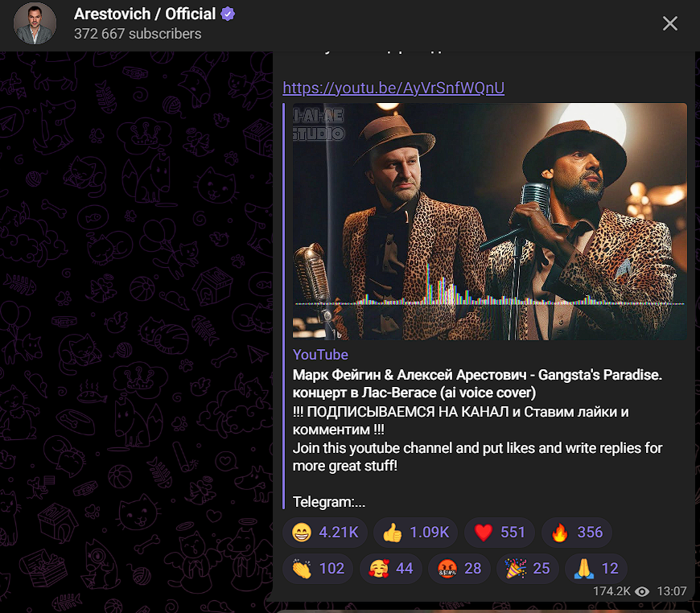Add the clapping hands reaction with 102

coord(318,569)
